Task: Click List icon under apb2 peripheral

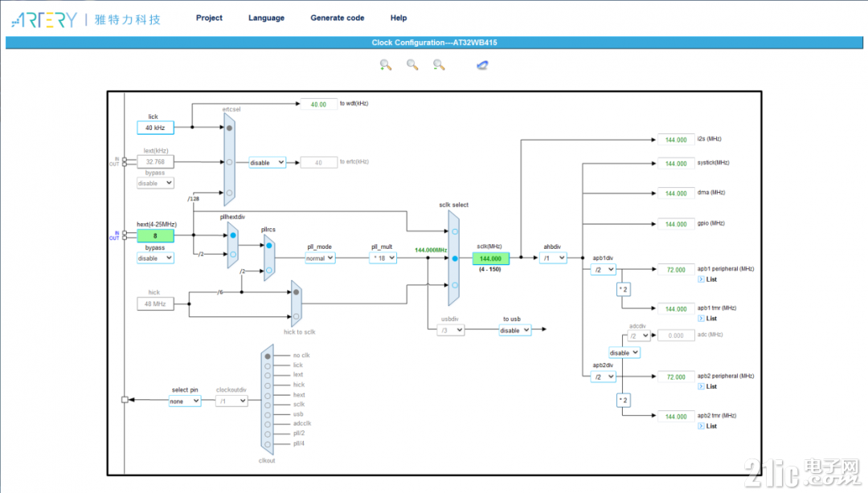Action: click(701, 387)
